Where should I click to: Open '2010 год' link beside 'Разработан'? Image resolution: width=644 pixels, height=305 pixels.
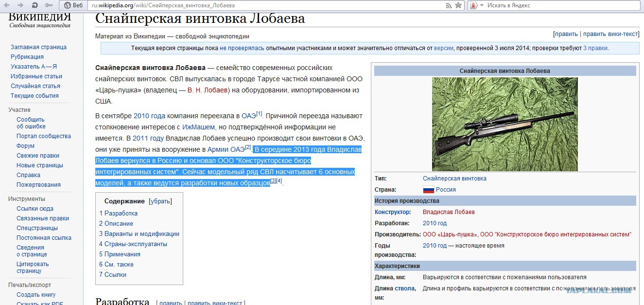click(435, 223)
